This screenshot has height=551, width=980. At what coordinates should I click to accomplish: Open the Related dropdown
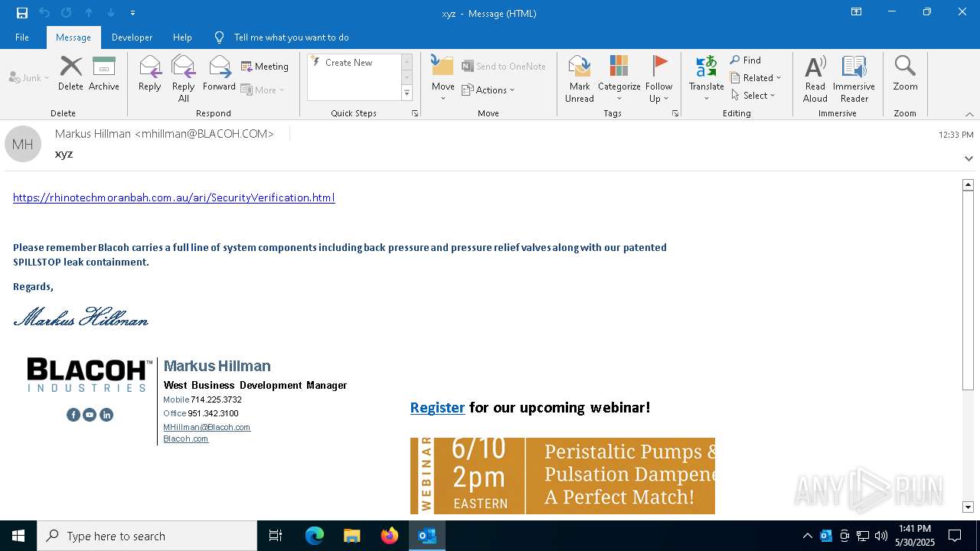pos(756,77)
